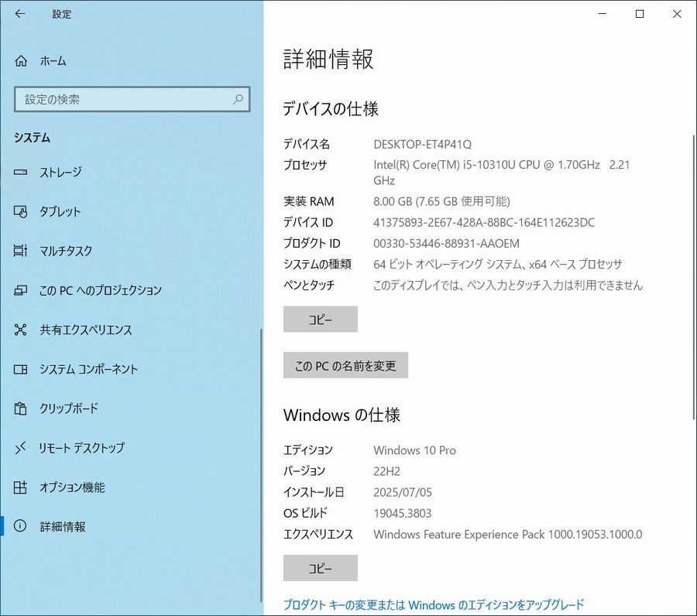The height and width of the screenshot is (616, 697).
Task: Click the Multitasking (マルチタスク) icon
Action: tap(20, 251)
